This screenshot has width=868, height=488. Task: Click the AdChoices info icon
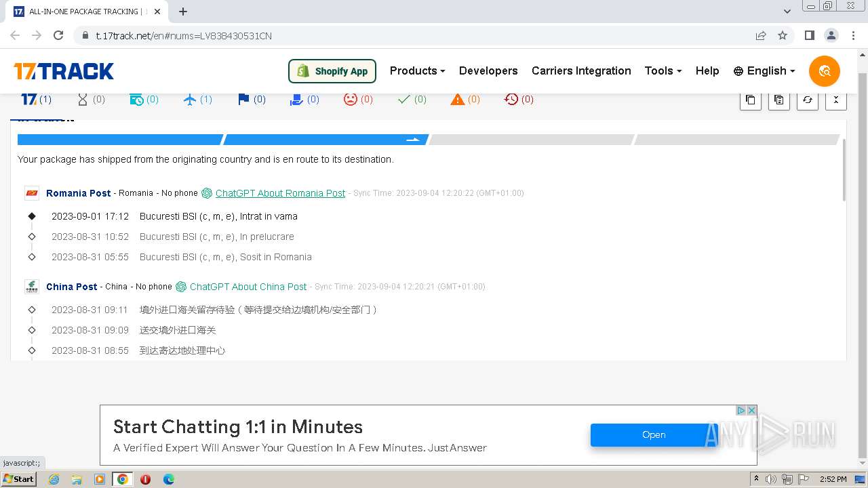pos(741,411)
